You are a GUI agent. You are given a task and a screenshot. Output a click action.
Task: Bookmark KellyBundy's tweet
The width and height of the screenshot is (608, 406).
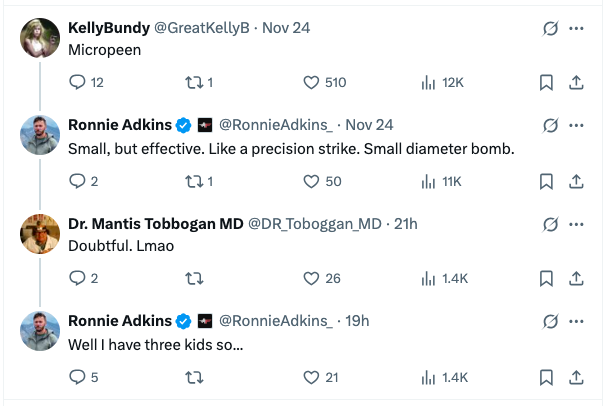coord(546,83)
